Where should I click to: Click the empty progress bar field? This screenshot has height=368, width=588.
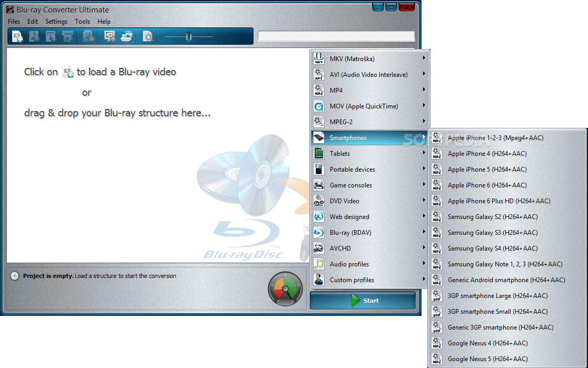(336, 36)
